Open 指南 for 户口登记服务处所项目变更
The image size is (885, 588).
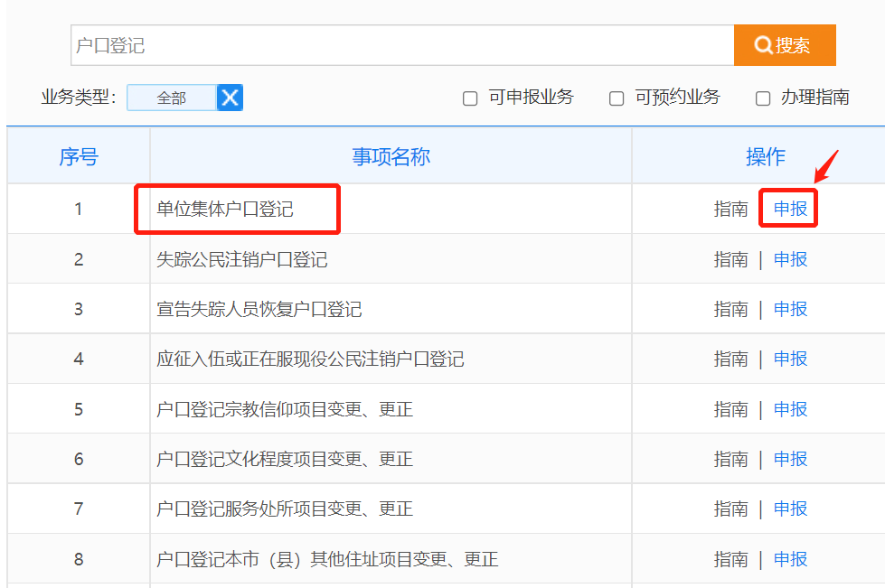tap(730, 509)
